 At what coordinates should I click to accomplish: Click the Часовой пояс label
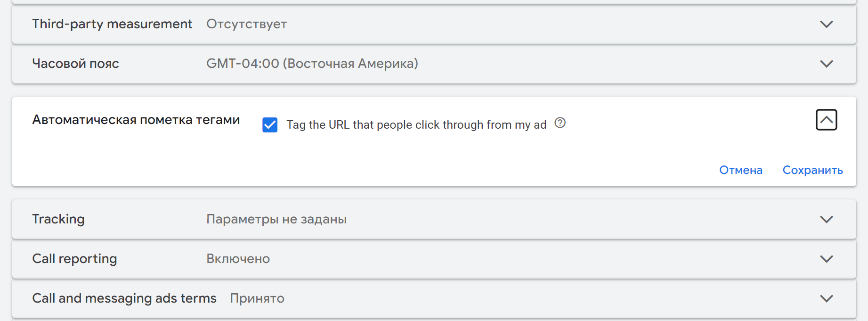(x=75, y=64)
